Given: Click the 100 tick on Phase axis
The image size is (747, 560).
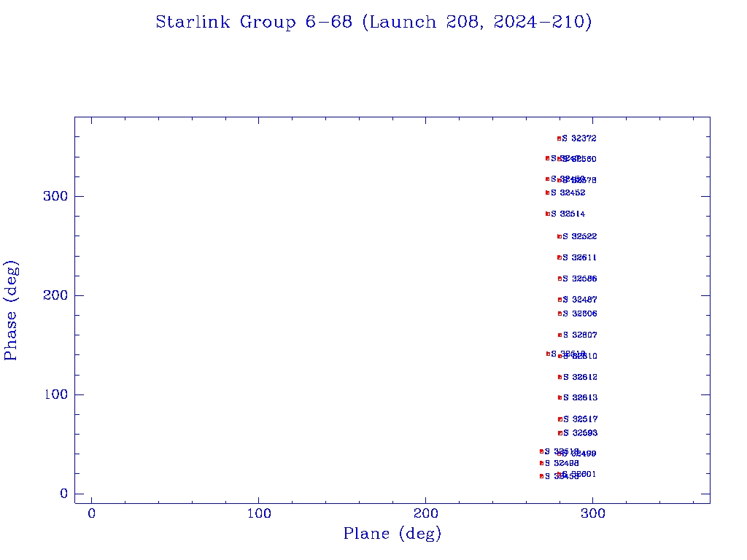Looking at the screenshot, I should coord(55,394).
